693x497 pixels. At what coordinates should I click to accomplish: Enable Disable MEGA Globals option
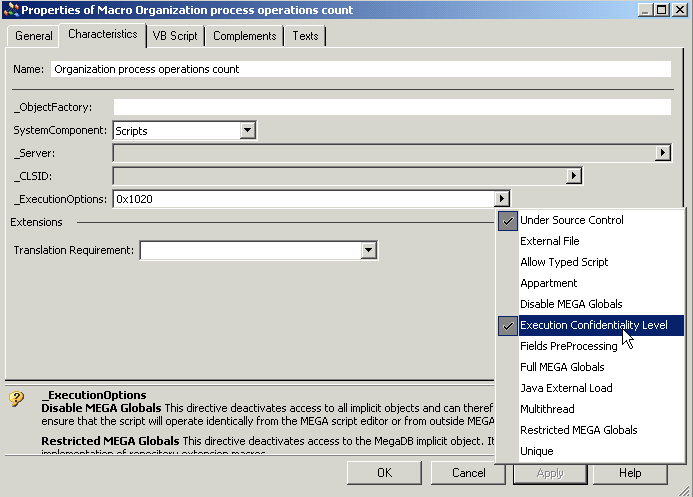coord(570,304)
